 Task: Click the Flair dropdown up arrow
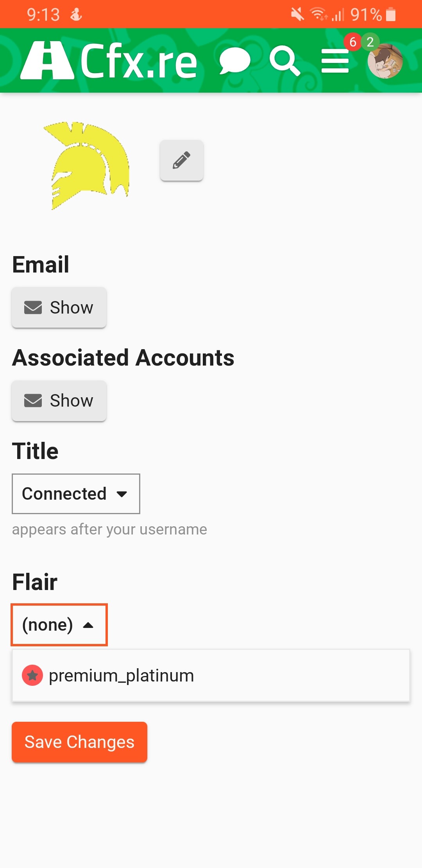point(88,625)
